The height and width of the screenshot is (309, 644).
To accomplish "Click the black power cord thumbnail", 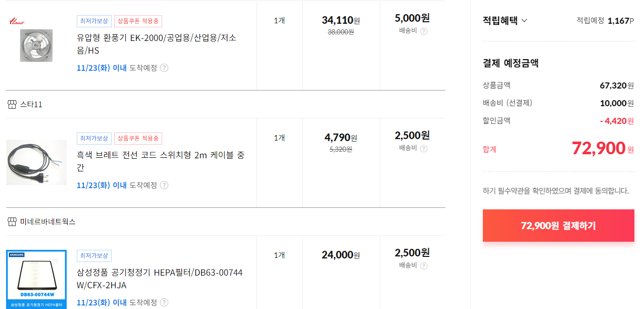I will point(36,162).
